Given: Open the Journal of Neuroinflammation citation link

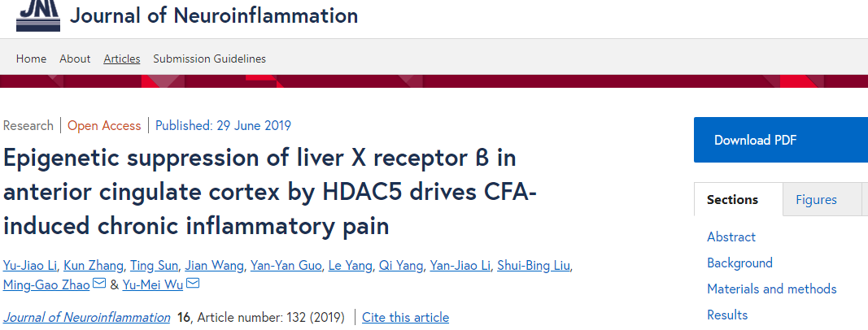Looking at the screenshot, I should click(86, 317).
